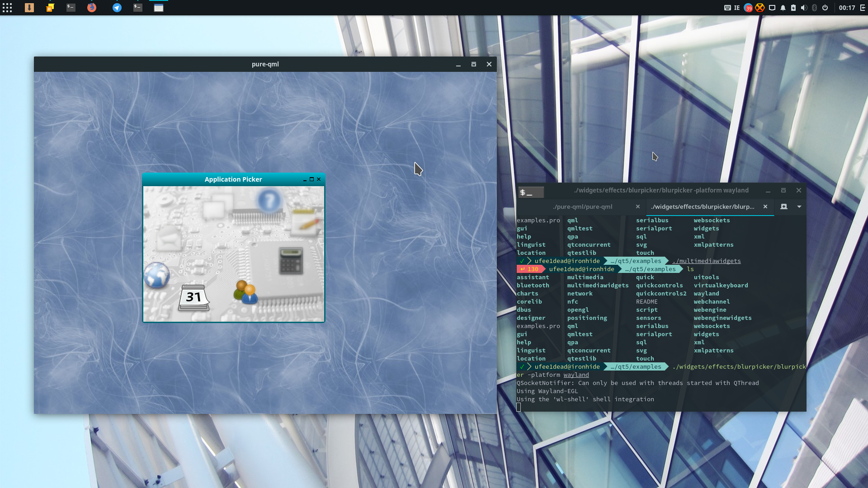The width and height of the screenshot is (868, 488).
Task: Open the downloads arrow launcher in the panel
Action: 29,8
